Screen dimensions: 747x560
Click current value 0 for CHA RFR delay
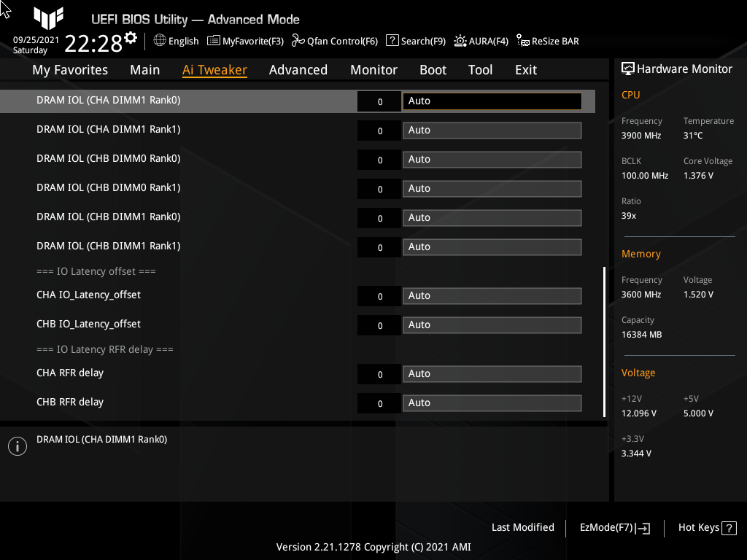pos(379,374)
